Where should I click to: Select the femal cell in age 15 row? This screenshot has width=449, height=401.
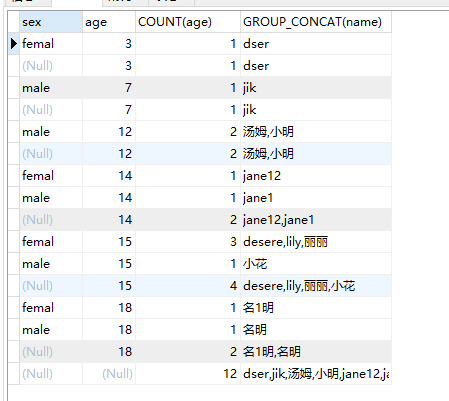point(51,242)
